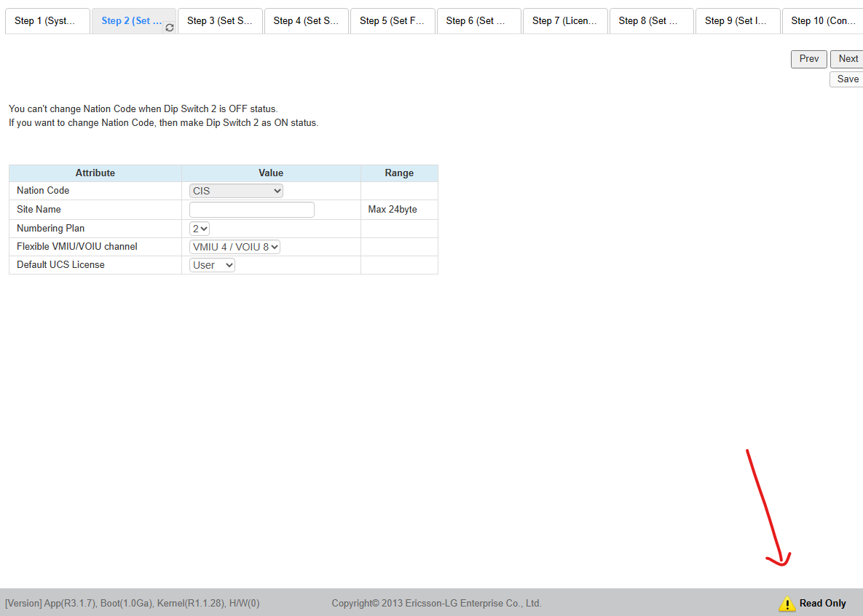Open the Step 7 License tab
Viewport: 863px width, 616px height.
(x=564, y=21)
